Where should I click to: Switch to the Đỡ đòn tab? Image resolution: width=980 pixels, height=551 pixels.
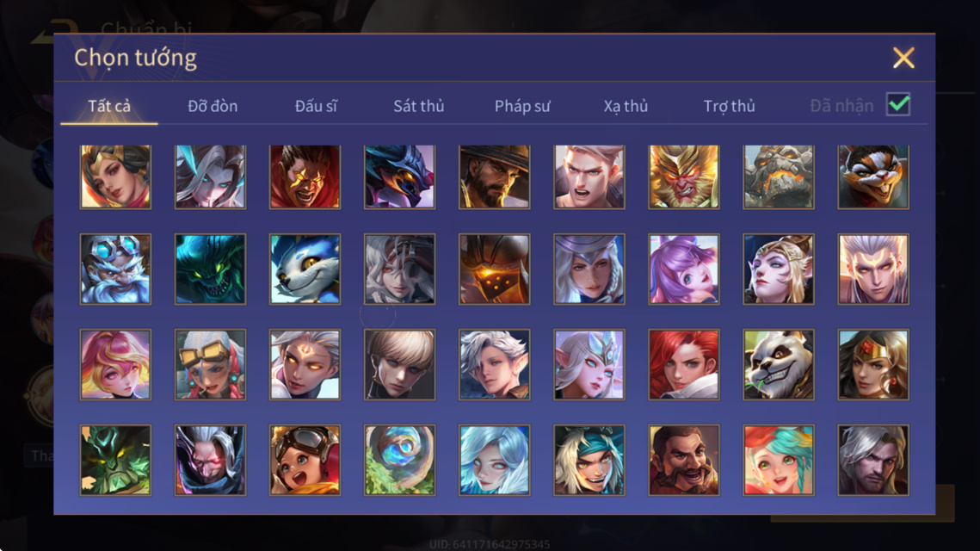[x=213, y=106]
